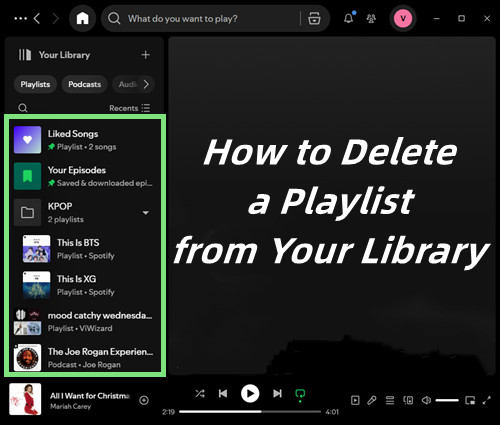The width and height of the screenshot is (500, 425).
Task: Filter library by Playlists
Action: (x=35, y=84)
